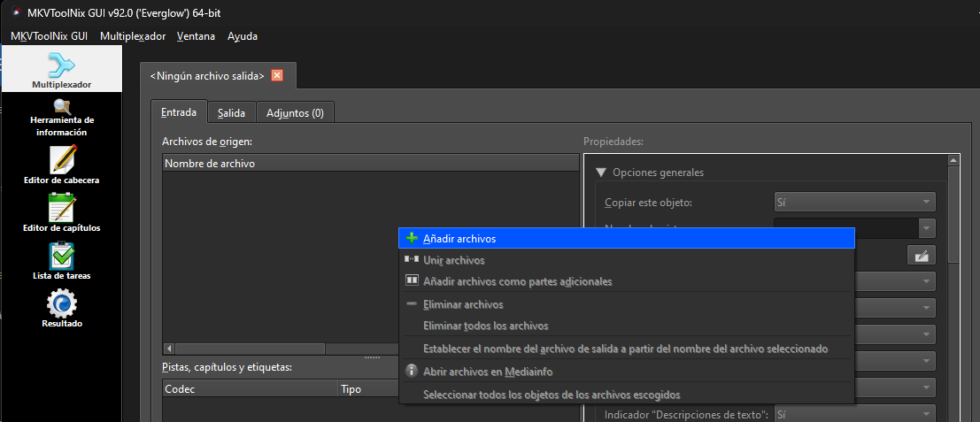Click the Codec column header
980x422 pixels.
click(x=250, y=389)
